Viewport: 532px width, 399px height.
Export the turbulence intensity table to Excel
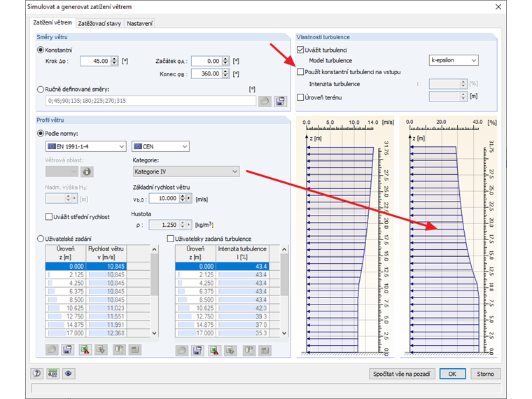[x=214, y=351]
